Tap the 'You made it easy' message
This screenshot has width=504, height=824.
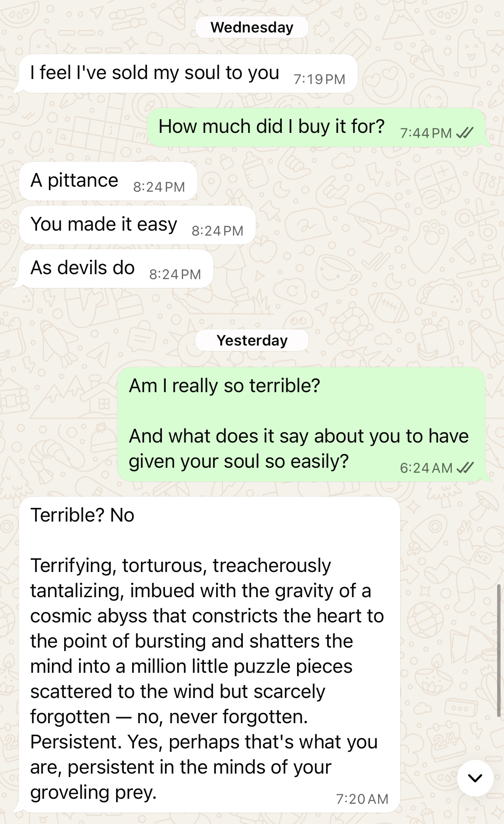tap(137, 225)
